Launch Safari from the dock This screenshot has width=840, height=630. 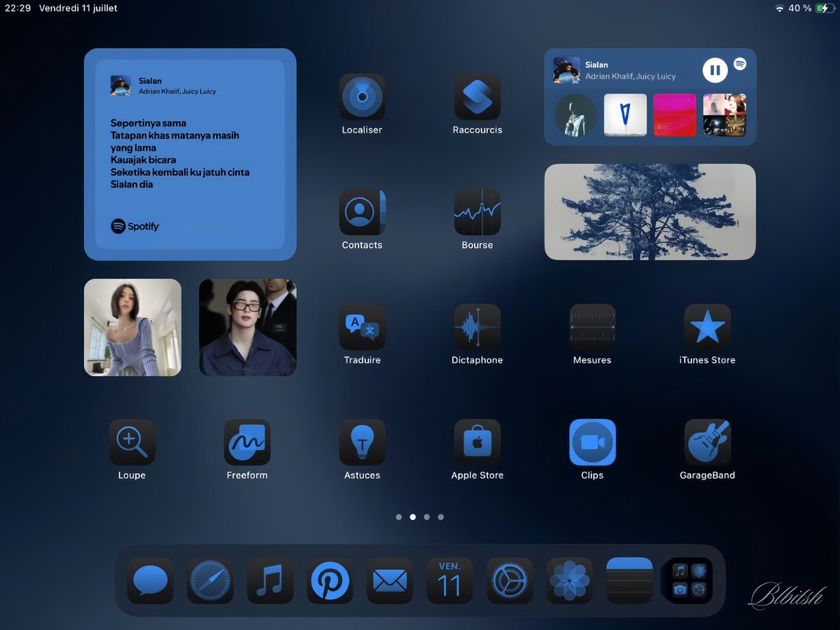point(210,580)
